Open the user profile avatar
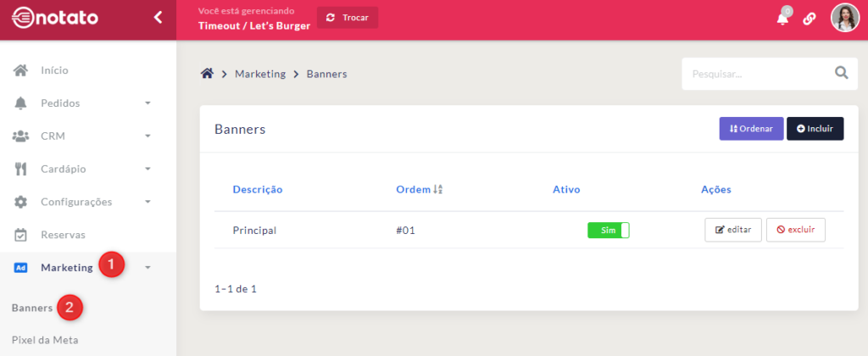 (x=844, y=18)
